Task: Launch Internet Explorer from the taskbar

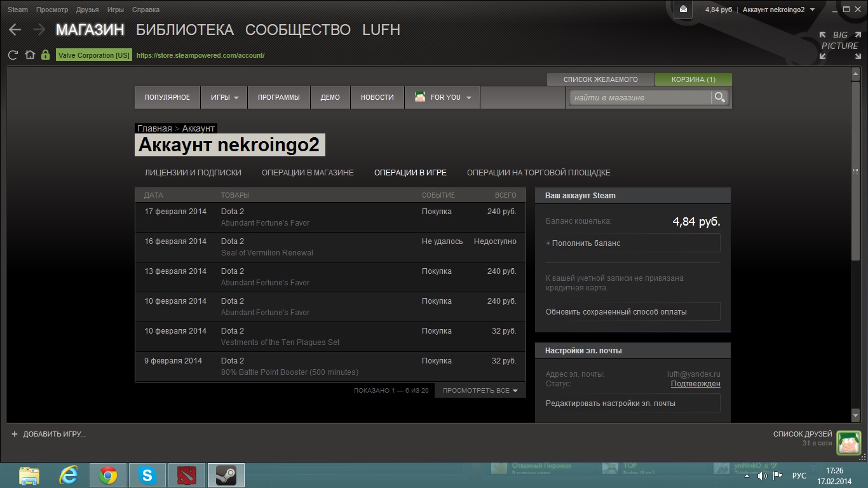Action: coord(68,475)
